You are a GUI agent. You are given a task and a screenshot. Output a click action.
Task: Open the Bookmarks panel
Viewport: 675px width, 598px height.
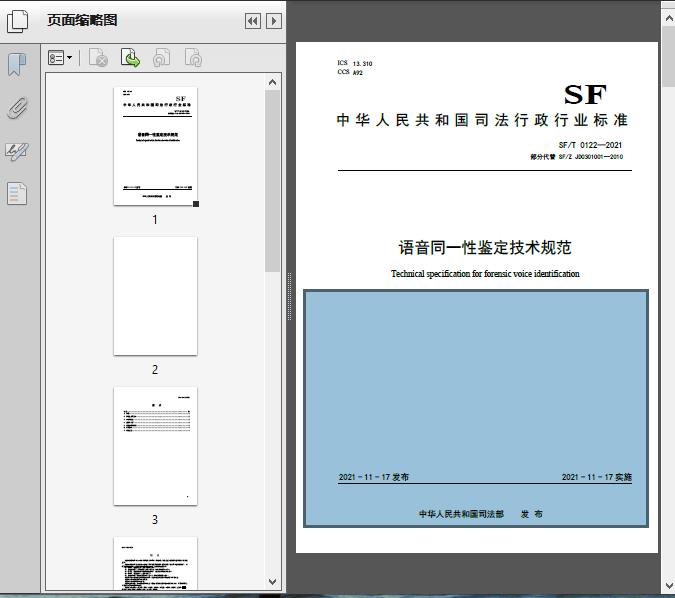pyautogui.click(x=17, y=65)
